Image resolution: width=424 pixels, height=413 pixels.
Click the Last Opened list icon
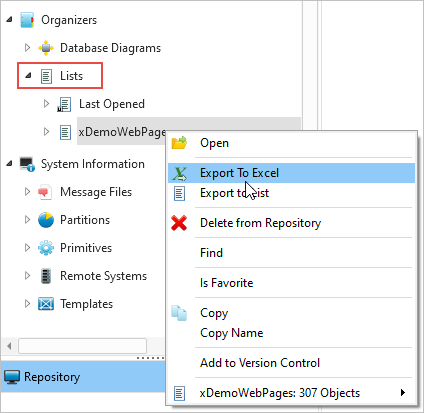point(64,104)
